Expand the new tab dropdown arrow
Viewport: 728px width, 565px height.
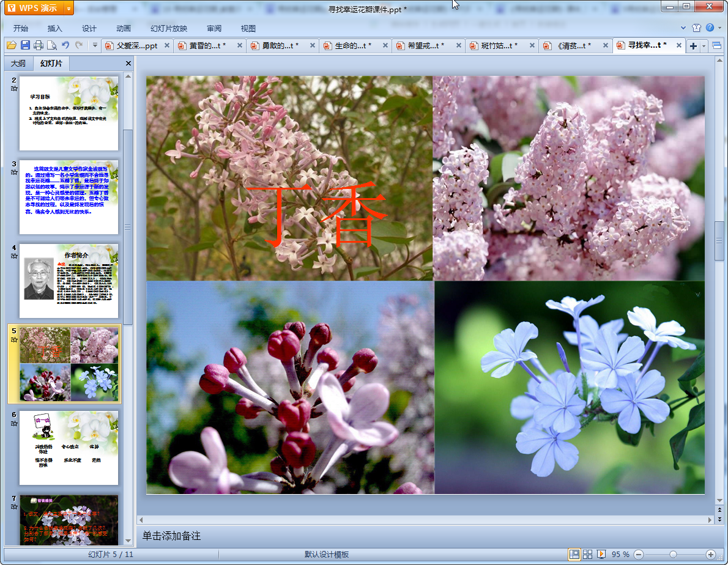tap(704, 45)
